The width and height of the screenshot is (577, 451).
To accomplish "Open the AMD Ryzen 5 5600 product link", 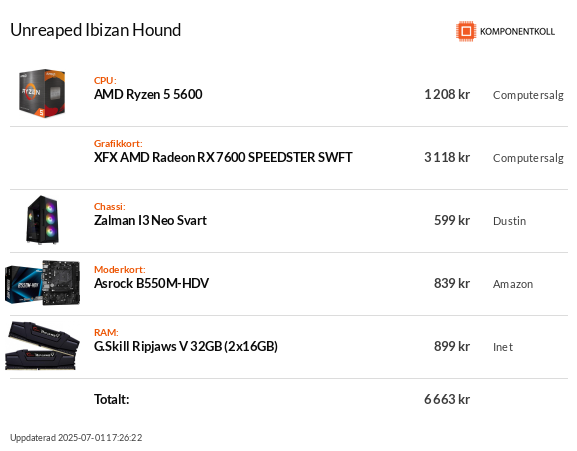I will (x=148, y=95).
